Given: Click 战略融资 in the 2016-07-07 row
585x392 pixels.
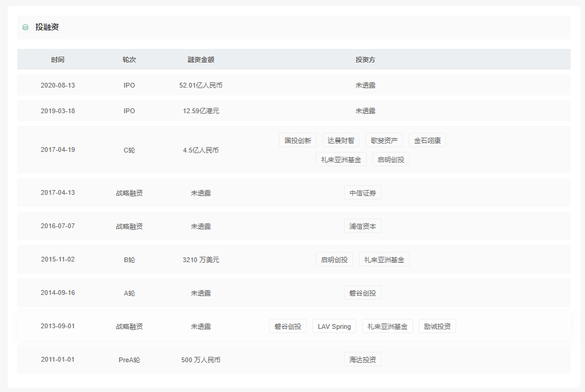Looking at the screenshot, I should pyautogui.click(x=129, y=226).
